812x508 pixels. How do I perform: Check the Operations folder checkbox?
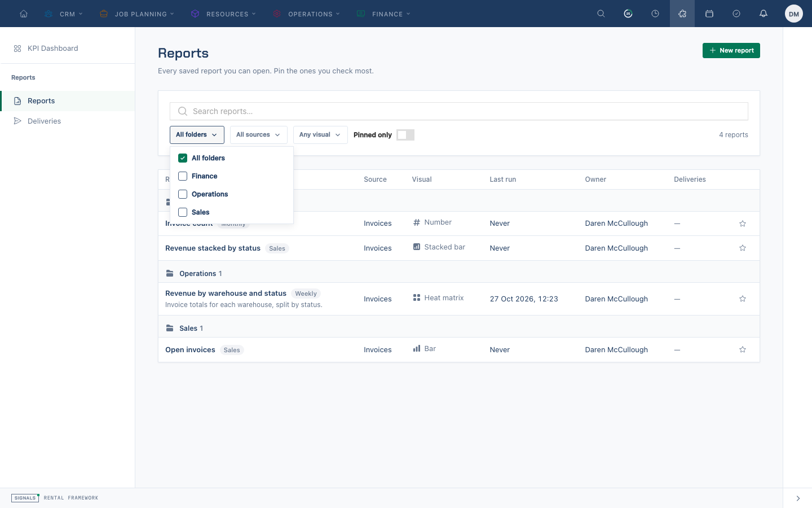(183, 194)
